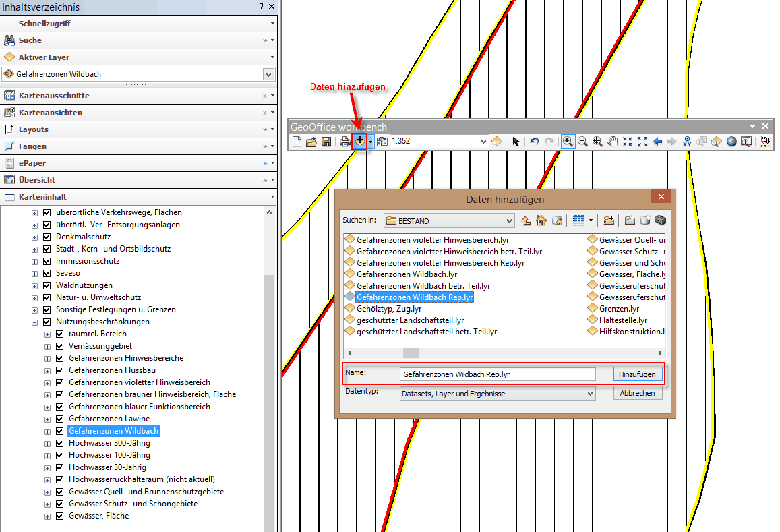This screenshot has height=532, width=780.
Task: Click the Undo arrow in workbench toolbar
Action: (534, 142)
